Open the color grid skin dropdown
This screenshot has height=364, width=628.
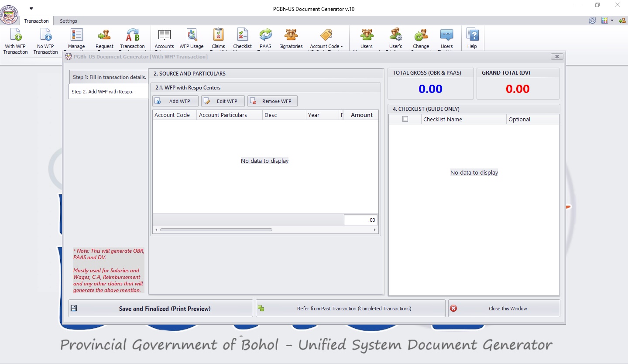[607, 21]
